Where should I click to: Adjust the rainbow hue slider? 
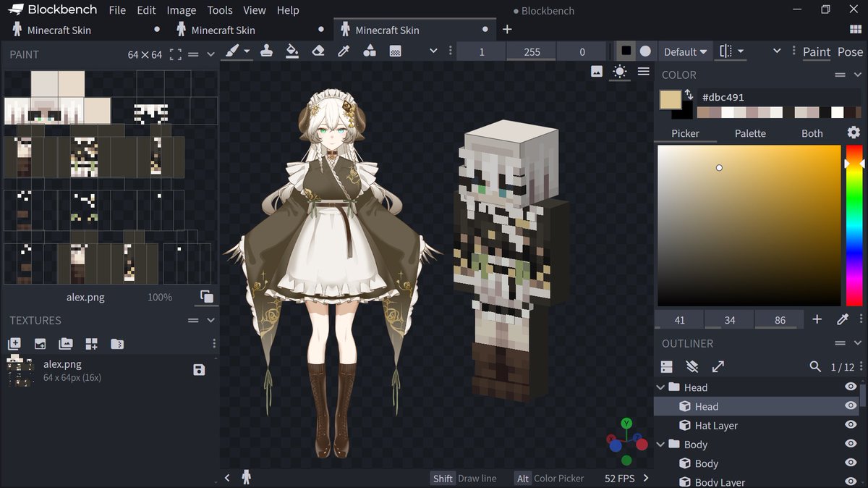854,225
